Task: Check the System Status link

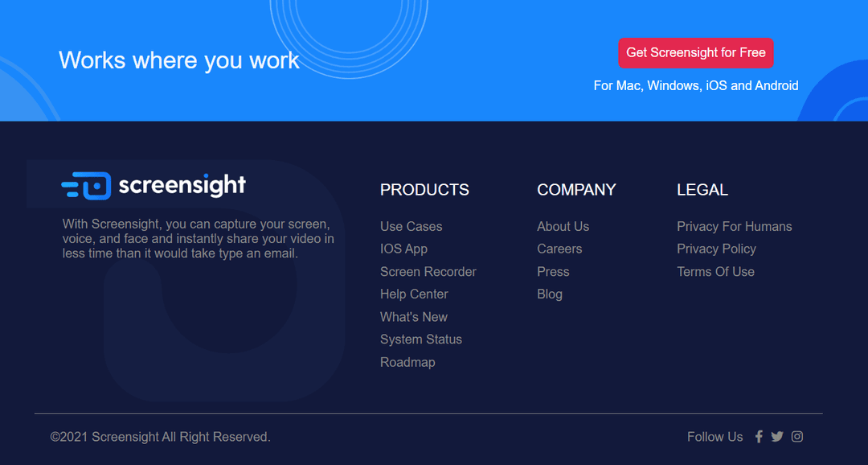Action: (420, 339)
